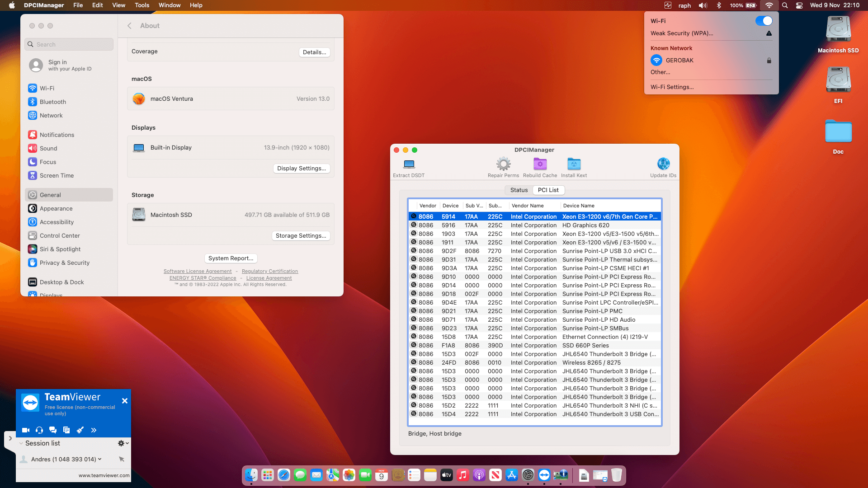The image size is (868, 488).
Task: Sort PCI list by Vendor Name column
Action: coord(534,206)
